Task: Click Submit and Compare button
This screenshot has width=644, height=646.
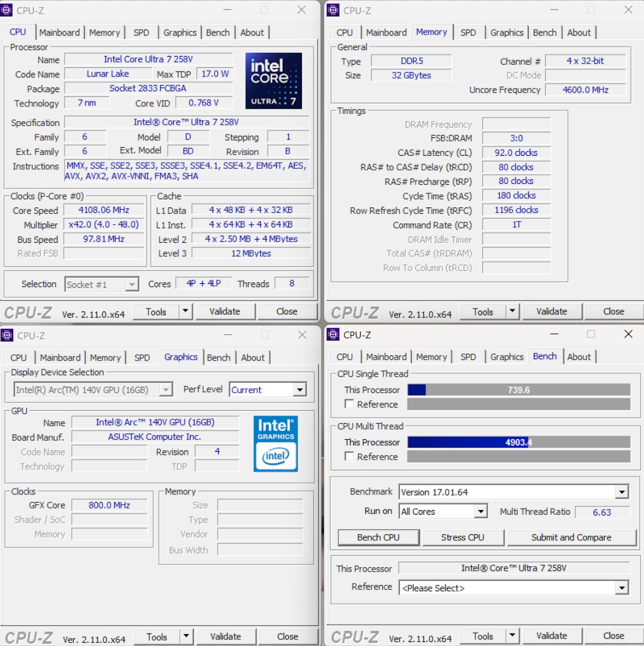Action: click(x=571, y=537)
